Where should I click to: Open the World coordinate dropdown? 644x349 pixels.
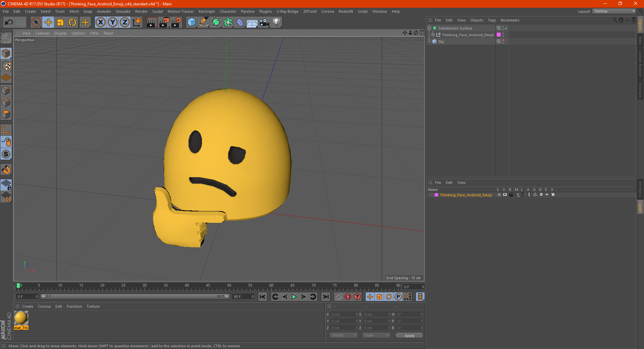(x=344, y=335)
